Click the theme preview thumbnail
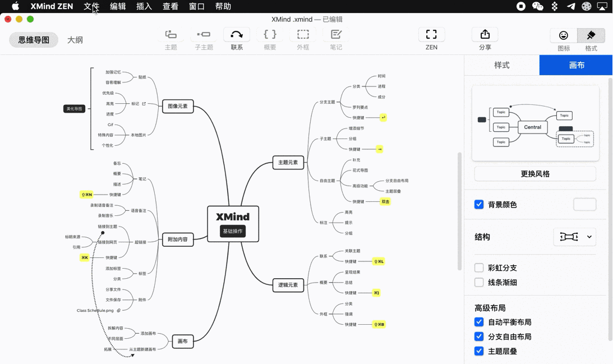Image resolution: width=613 pixels, height=364 pixels. click(x=535, y=123)
